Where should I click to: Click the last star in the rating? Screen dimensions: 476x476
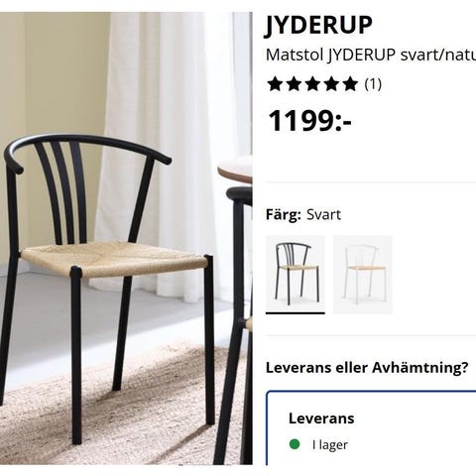(x=350, y=84)
